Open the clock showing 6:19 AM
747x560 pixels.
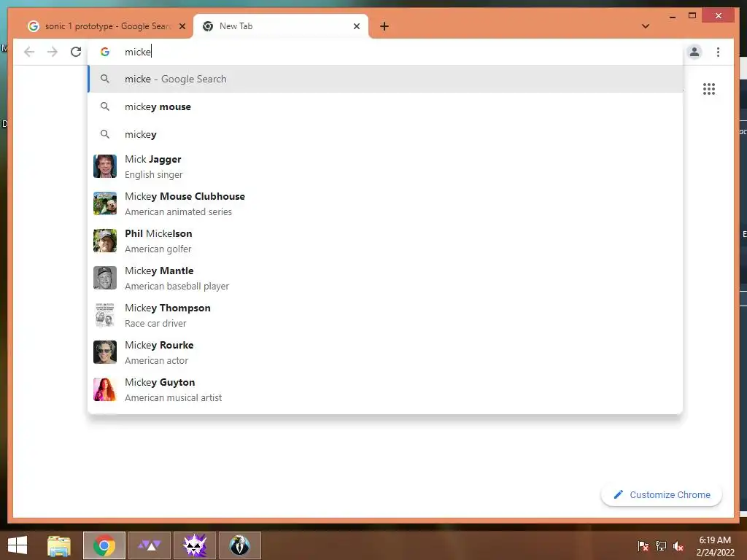[x=715, y=546]
